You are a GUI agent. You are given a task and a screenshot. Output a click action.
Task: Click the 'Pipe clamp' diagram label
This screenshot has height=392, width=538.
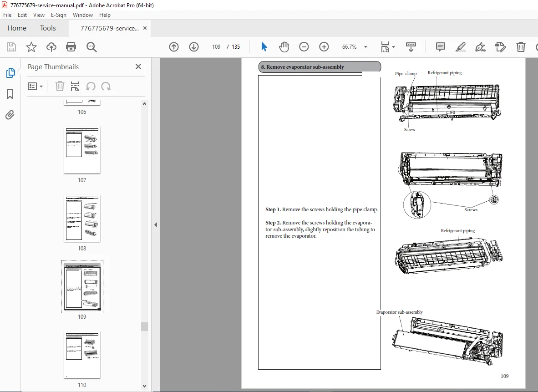pos(406,73)
